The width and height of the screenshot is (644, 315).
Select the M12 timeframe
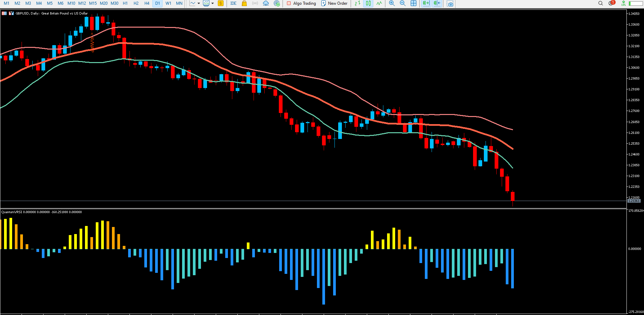pos(82,3)
